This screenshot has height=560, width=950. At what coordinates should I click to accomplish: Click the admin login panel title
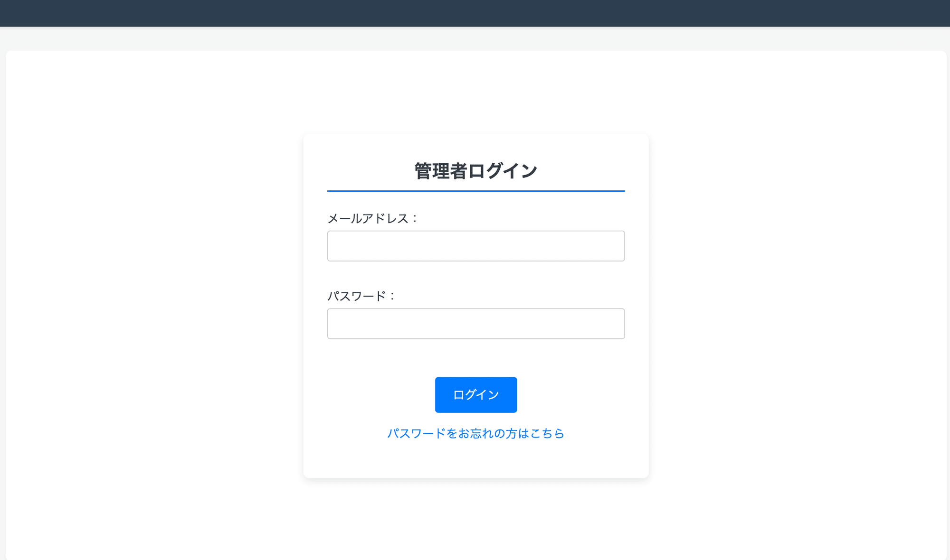pyautogui.click(x=475, y=170)
